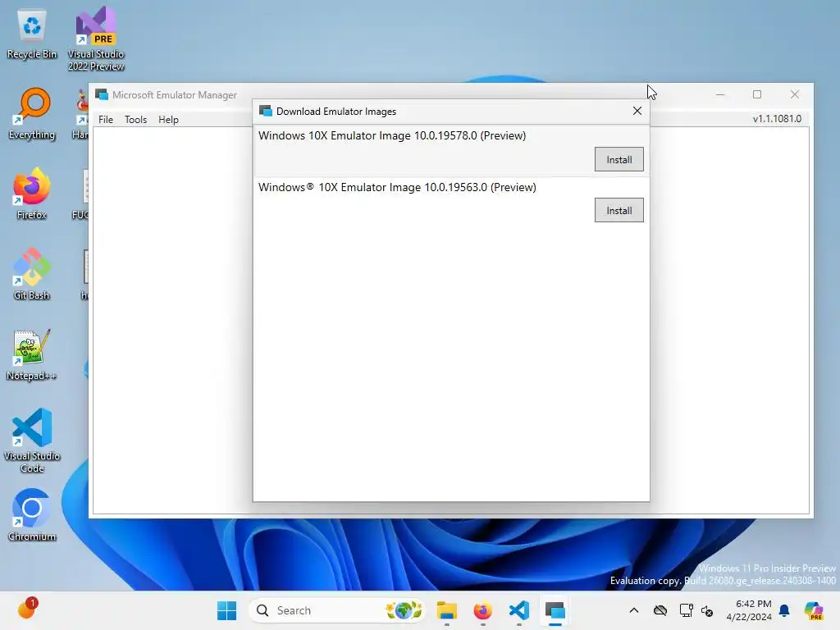This screenshot has width=840, height=630.
Task: Maximize the Microsoft Emulator Manager window
Action: click(757, 94)
